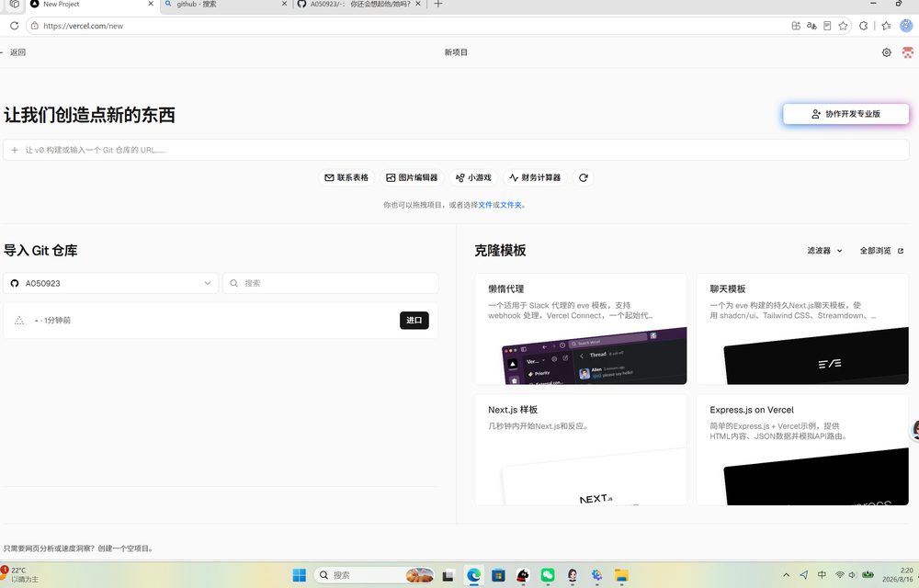Open the Windows Start menu
The image size is (919, 588).
[299, 575]
